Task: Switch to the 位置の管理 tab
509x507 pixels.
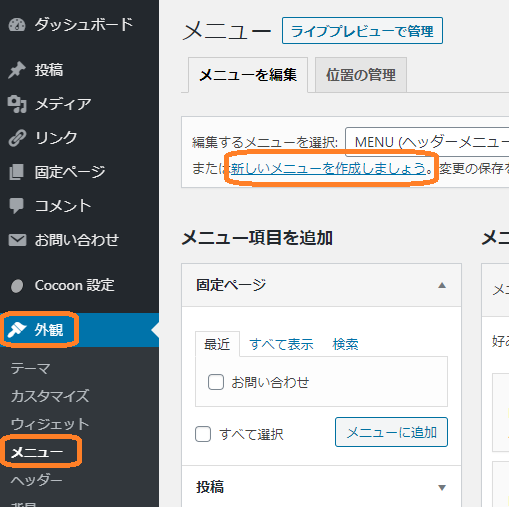Action: coord(361,75)
